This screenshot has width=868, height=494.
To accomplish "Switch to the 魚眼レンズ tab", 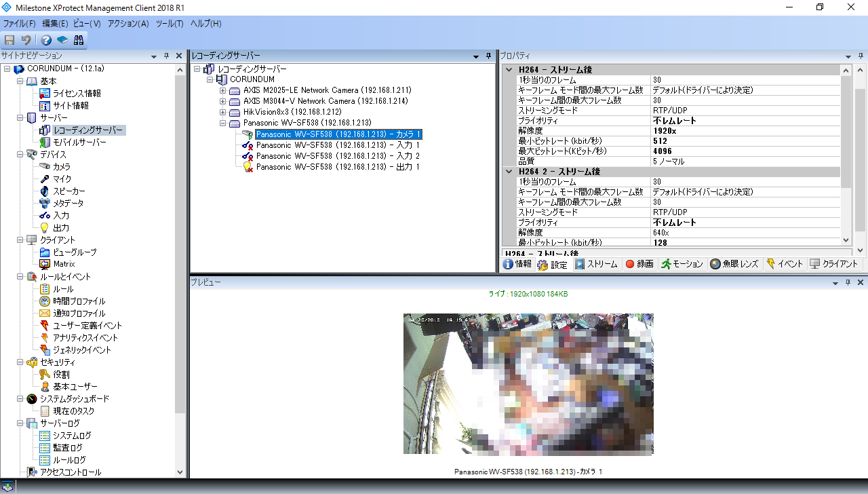I will click(734, 265).
